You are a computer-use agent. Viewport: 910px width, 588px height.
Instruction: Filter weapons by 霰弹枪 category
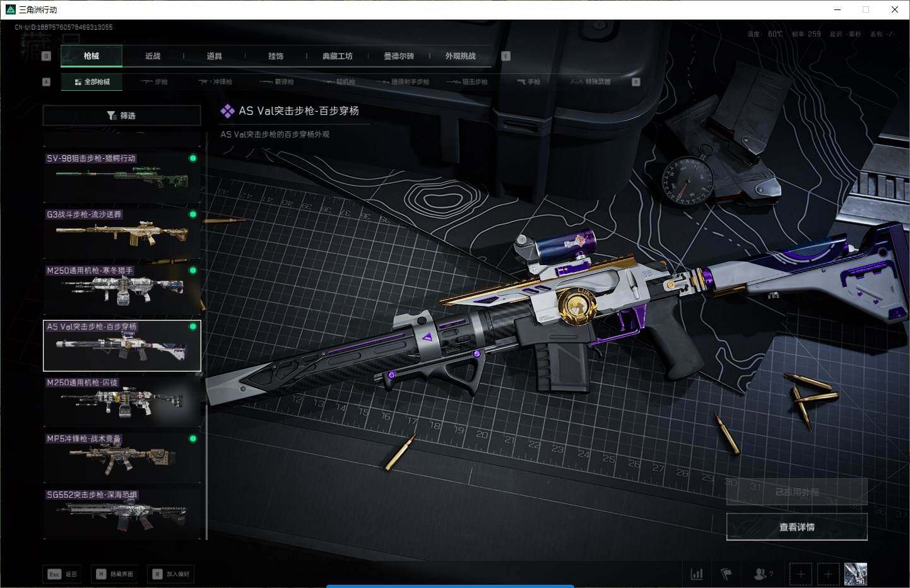[276, 82]
